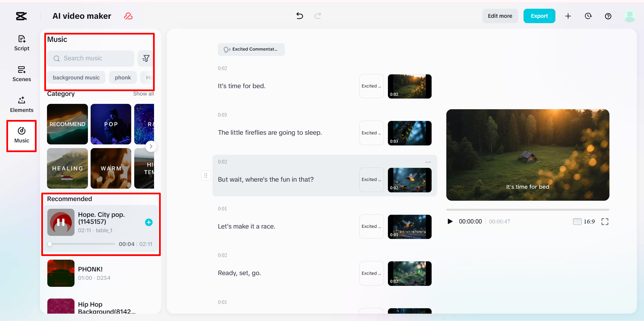Click the Excited tag for "But wait" line

coord(371,180)
